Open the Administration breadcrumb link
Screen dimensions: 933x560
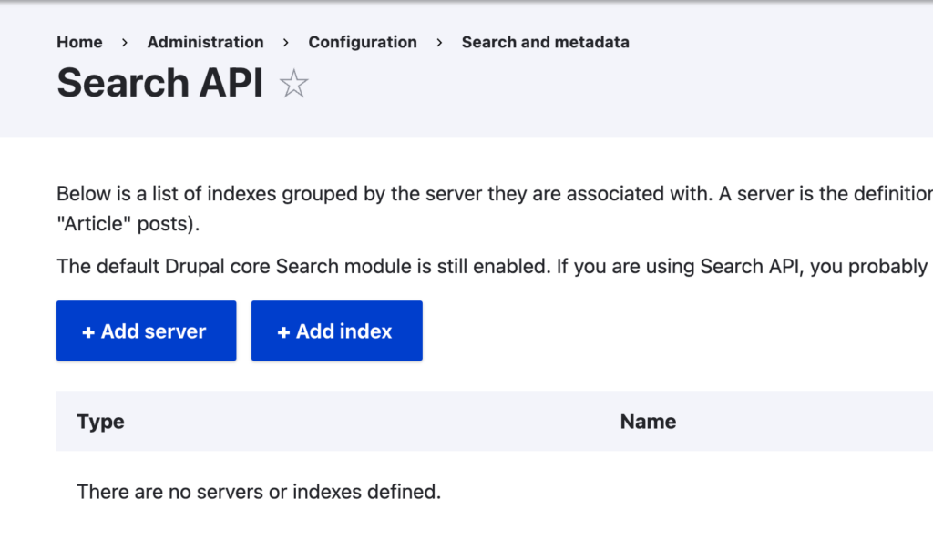[x=205, y=42]
